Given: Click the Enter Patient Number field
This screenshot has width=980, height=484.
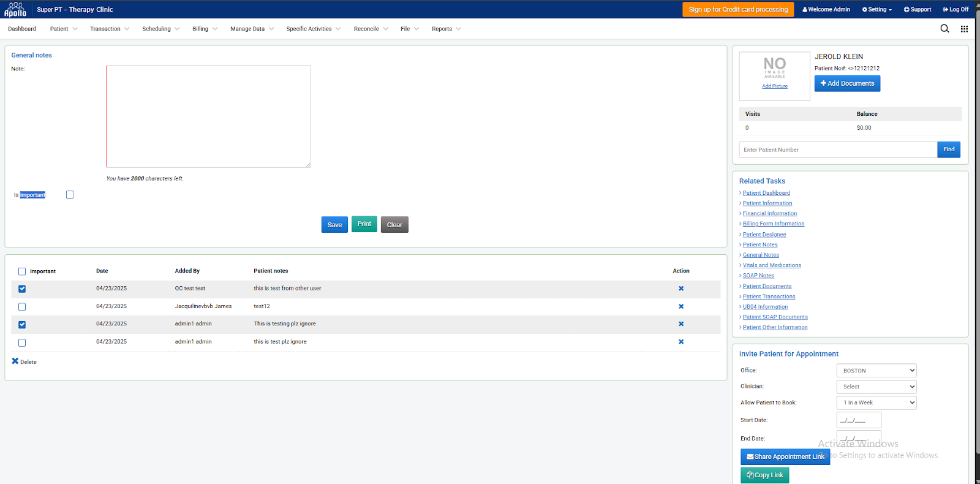Looking at the screenshot, I should (x=837, y=149).
